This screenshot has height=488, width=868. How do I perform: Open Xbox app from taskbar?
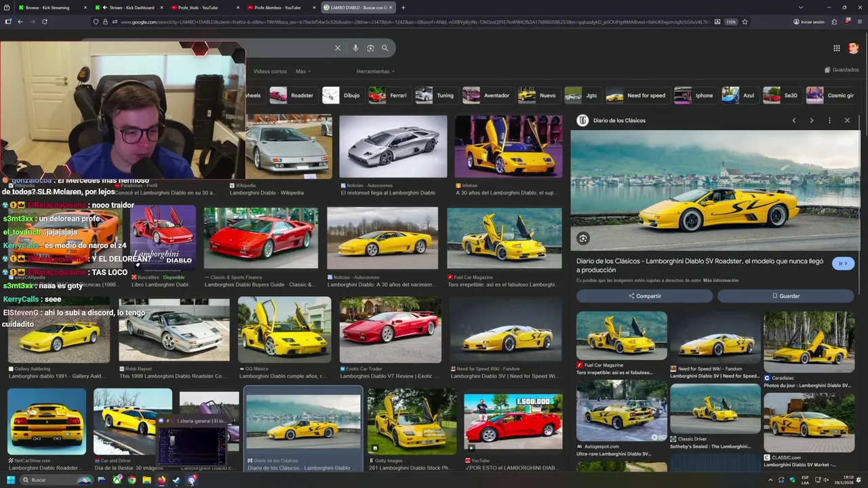(117, 480)
